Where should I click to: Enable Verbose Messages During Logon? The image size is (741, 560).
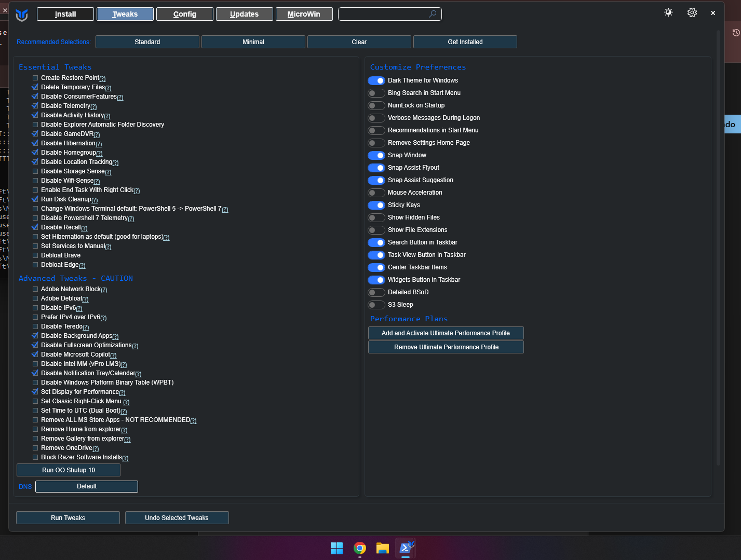coord(376,118)
